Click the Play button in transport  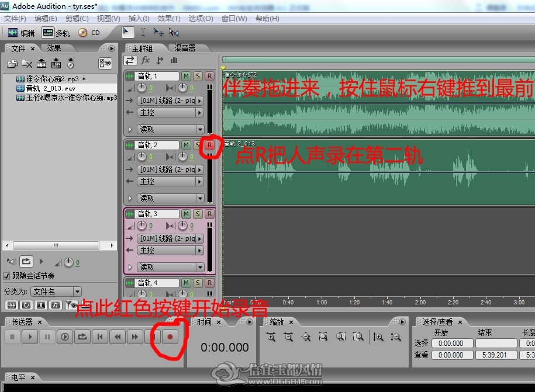point(30,337)
